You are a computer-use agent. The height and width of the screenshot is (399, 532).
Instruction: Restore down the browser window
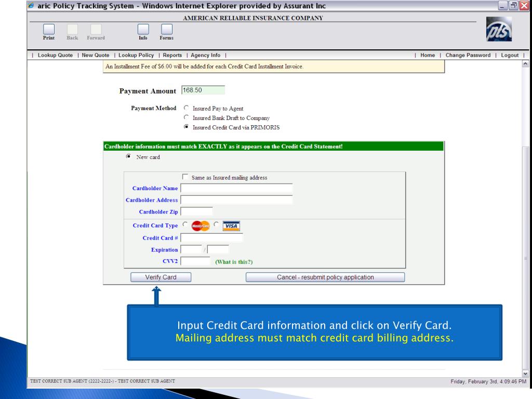pyautogui.click(x=513, y=6)
